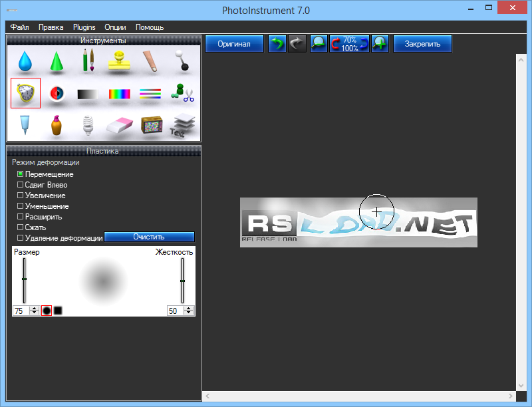Select the finger Smudge tool
532x407 pixels.
(x=150, y=61)
